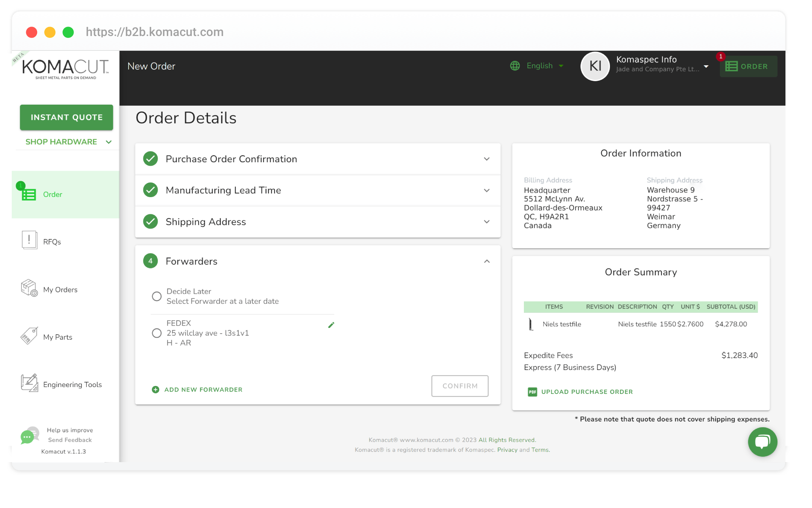812x508 pixels.
Task: Click the My Orders box icon
Action: [29, 288]
